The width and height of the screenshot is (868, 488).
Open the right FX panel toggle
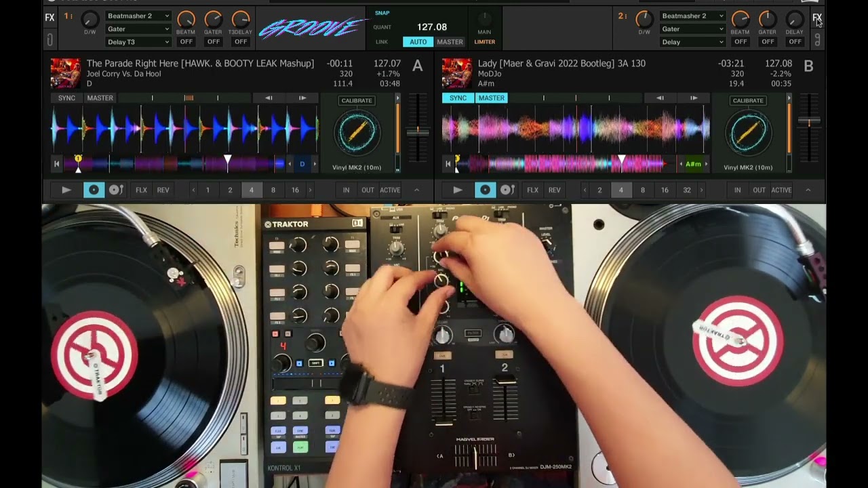tap(816, 18)
